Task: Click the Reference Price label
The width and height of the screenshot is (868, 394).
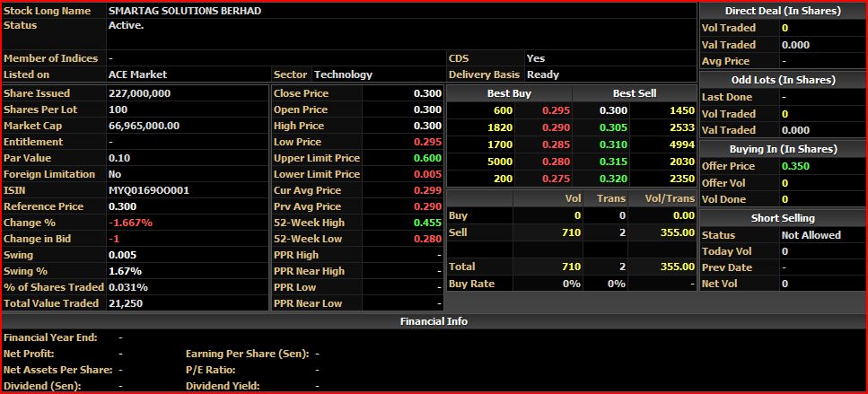Action: [x=43, y=206]
